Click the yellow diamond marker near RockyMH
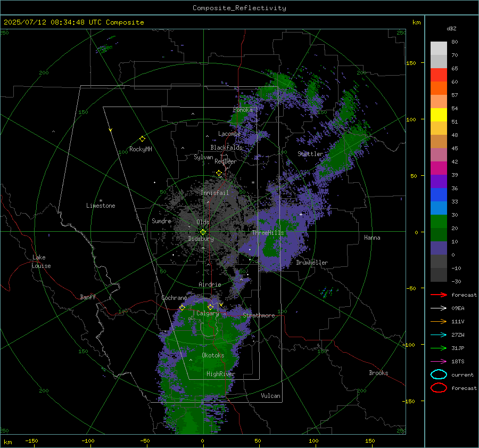The image size is (479, 448). 142,139
